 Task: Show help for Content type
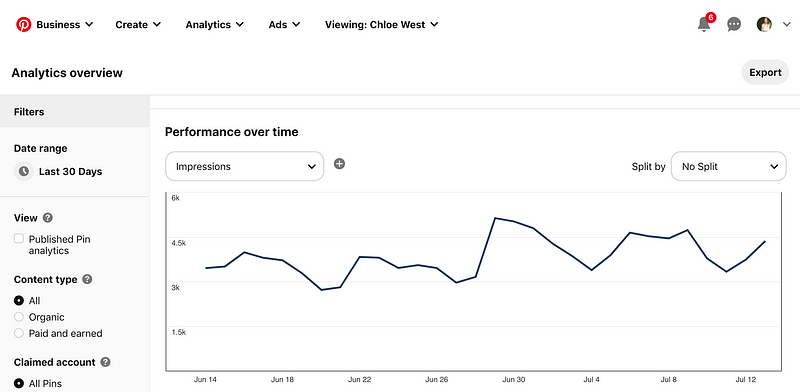tap(87, 279)
